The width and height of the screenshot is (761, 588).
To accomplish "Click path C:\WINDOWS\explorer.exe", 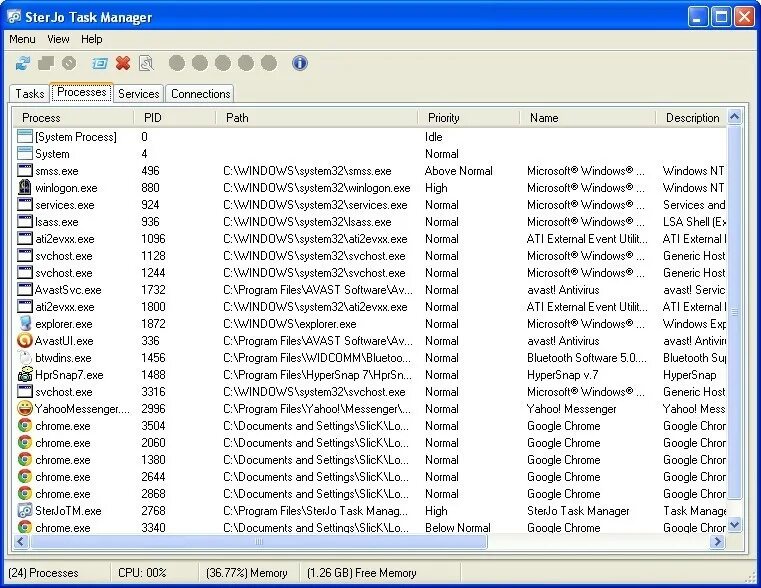I will [x=290, y=324].
